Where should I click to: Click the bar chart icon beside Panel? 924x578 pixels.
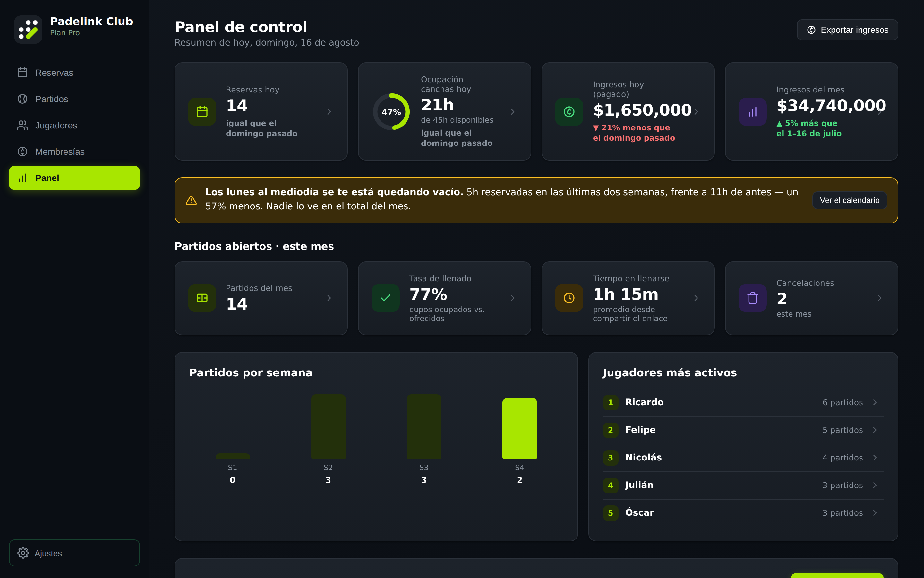click(x=22, y=178)
